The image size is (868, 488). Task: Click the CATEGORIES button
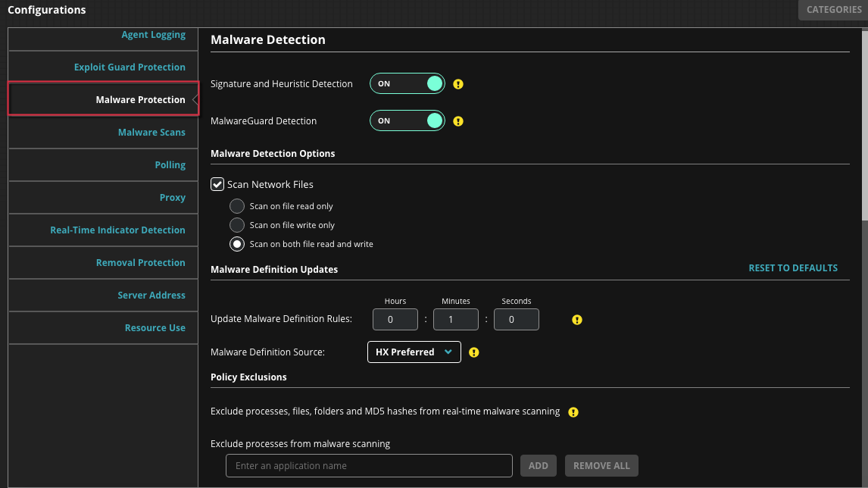(833, 10)
